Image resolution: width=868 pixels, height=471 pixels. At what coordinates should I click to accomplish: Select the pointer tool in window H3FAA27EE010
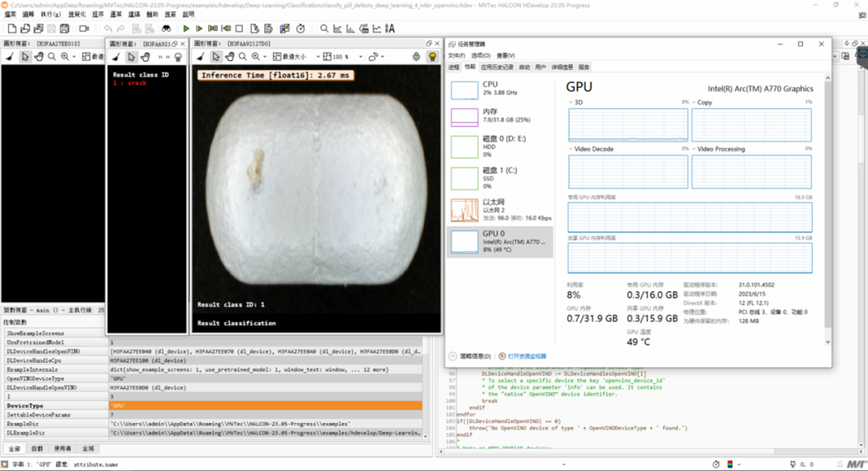click(25, 56)
